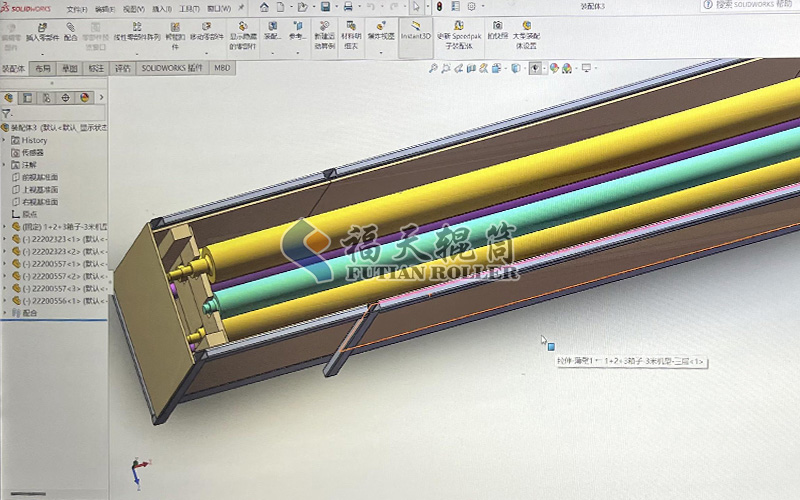The image size is (800, 500).
Task: Expand the 配合 (Mates) folder node
Action: click(4, 313)
